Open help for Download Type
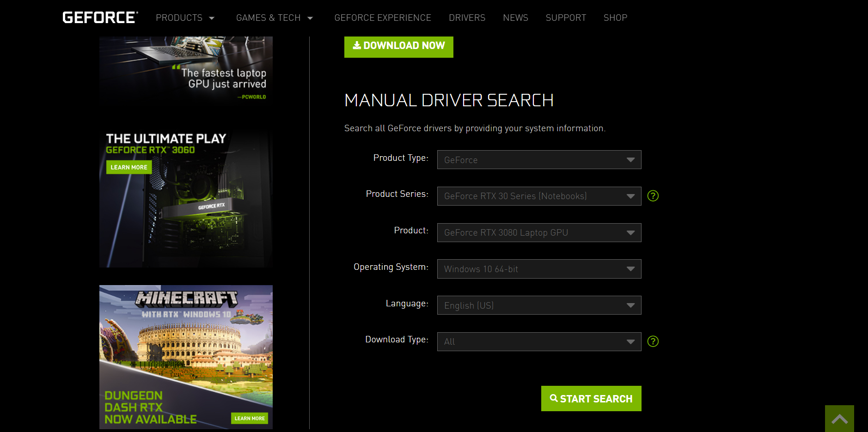 coord(653,341)
